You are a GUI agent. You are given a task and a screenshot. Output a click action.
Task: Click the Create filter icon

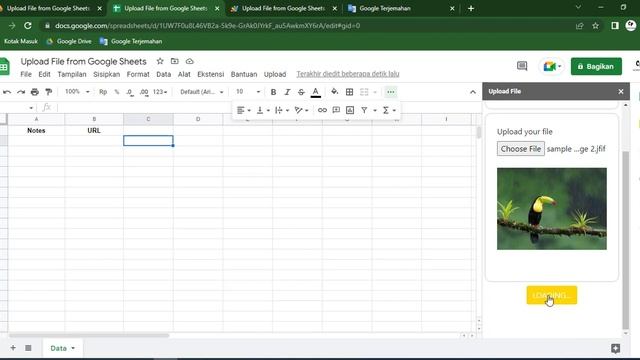364,110
